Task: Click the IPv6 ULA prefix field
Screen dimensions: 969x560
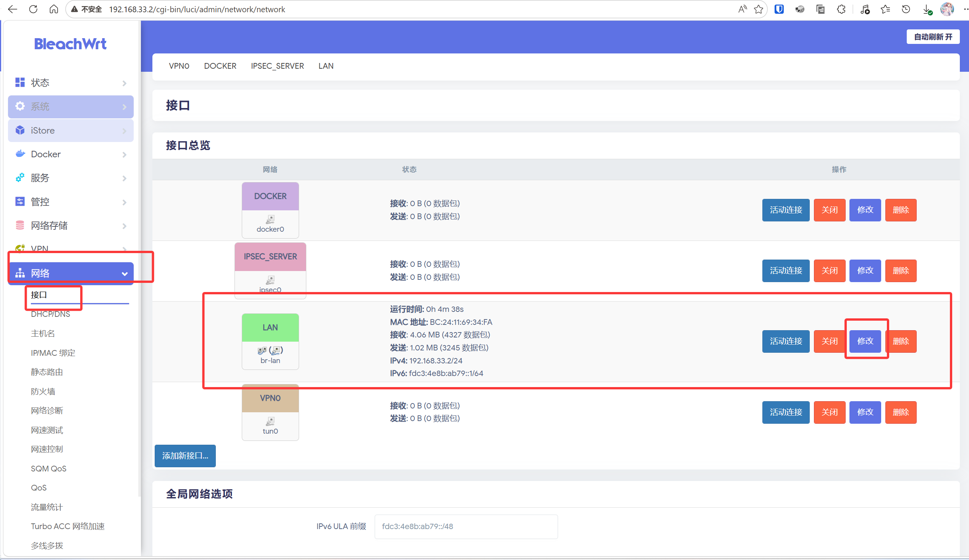Action: pyautogui.click(x=466, y=526)
